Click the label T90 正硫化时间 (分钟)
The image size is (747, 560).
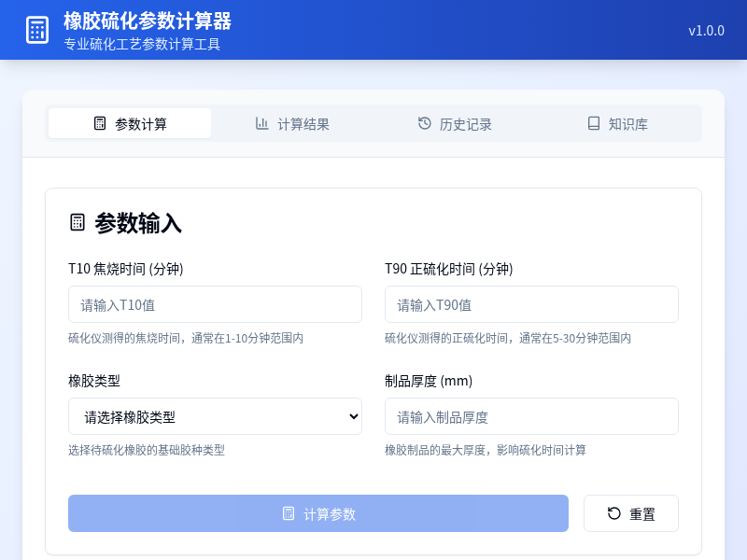449,269
